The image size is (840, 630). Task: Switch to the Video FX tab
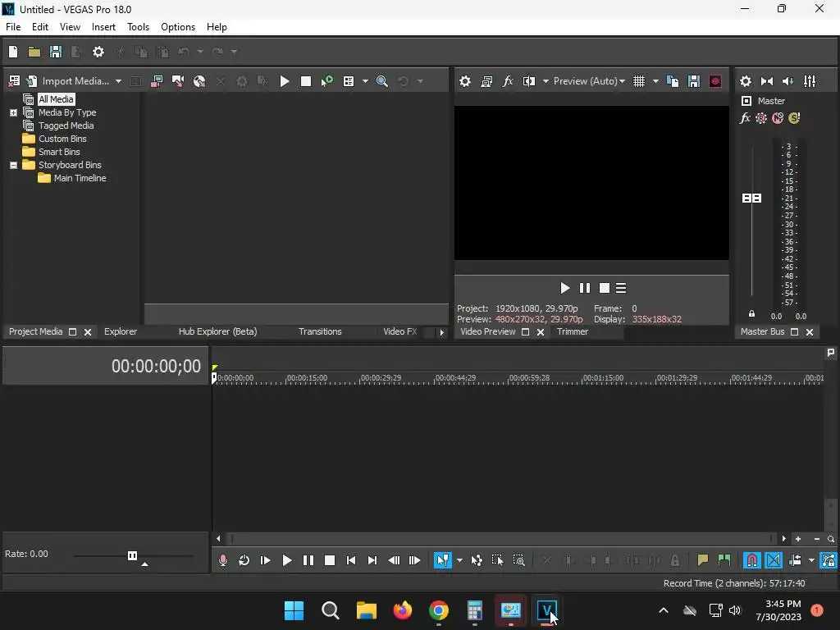[x=399, y=331]
